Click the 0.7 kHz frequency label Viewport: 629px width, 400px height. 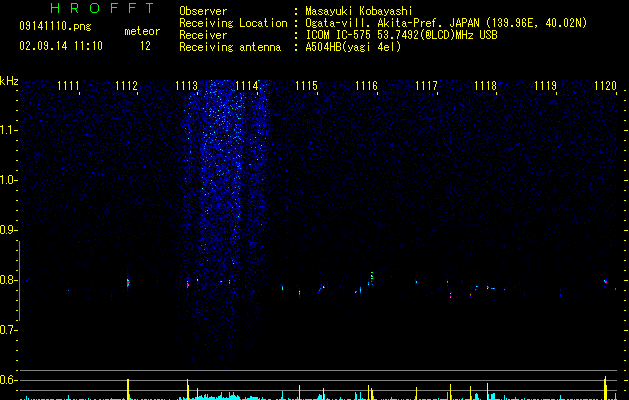click(8, 330)
